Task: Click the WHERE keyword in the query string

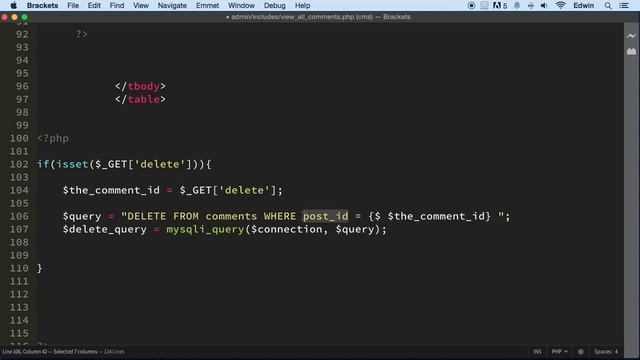Action: 280,216
